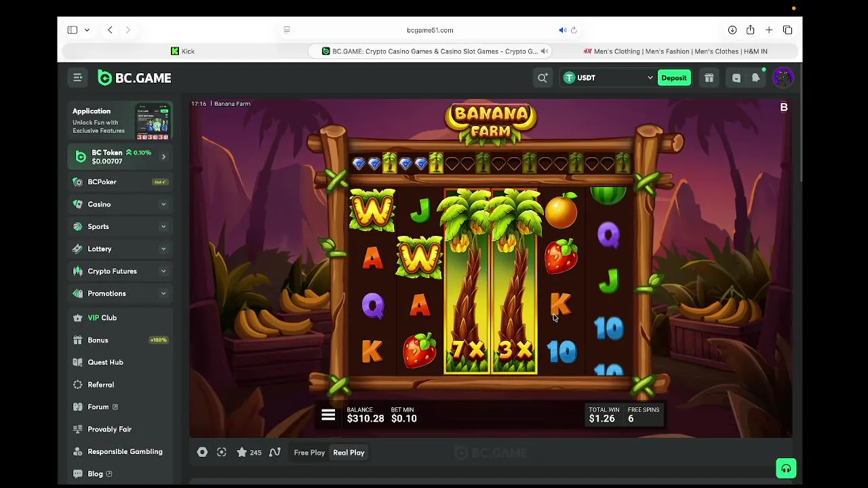This screenshot has height=488, width=868.
Task: Open VIP Club in sidebar
Action: [120, 317]
